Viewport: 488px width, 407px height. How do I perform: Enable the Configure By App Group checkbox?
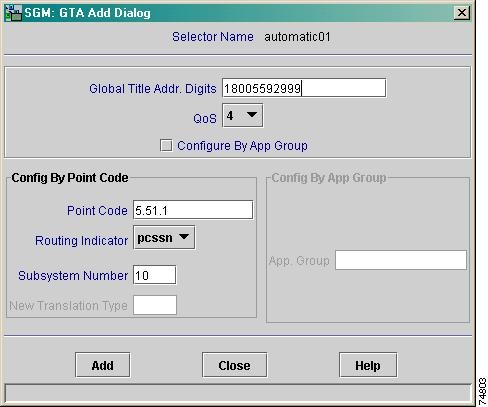pyautogui.click(x=166, y=146)
